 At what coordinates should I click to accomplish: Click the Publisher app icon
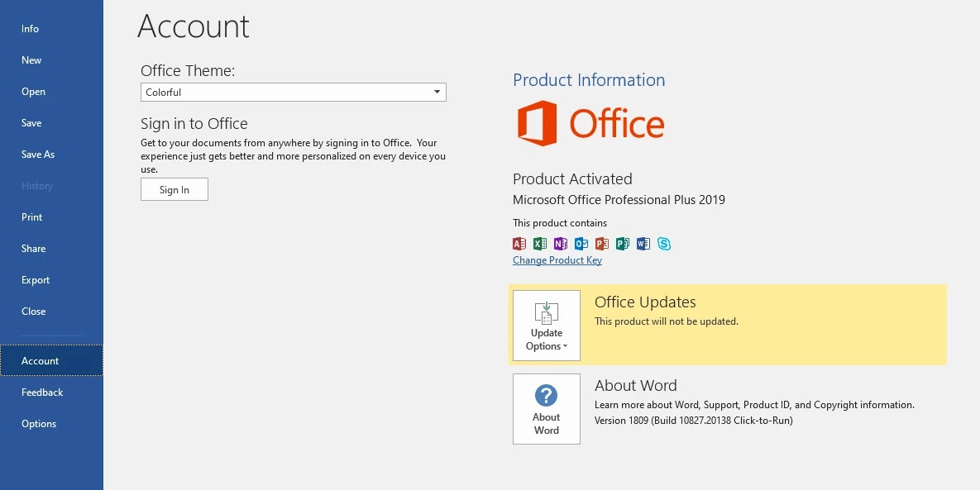click(x=623, y=244)
